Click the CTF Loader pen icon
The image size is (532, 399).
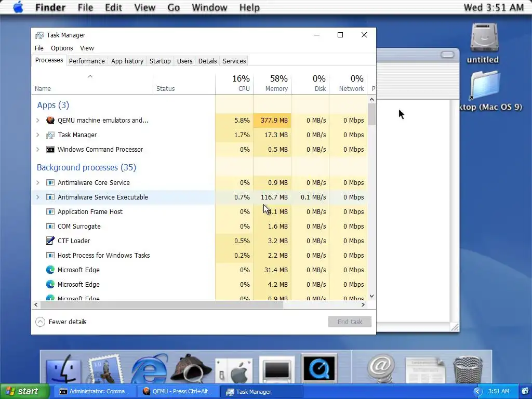(50, 241)
